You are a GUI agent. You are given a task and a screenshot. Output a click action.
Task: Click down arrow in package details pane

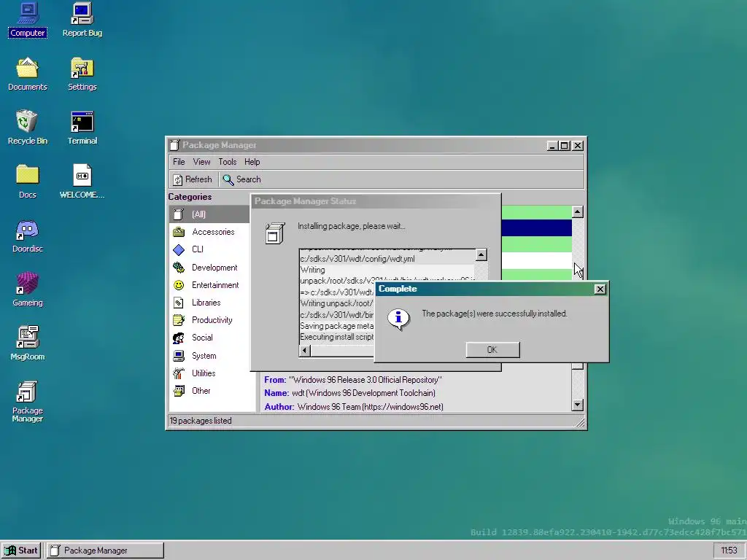click(x=578, y=405)
